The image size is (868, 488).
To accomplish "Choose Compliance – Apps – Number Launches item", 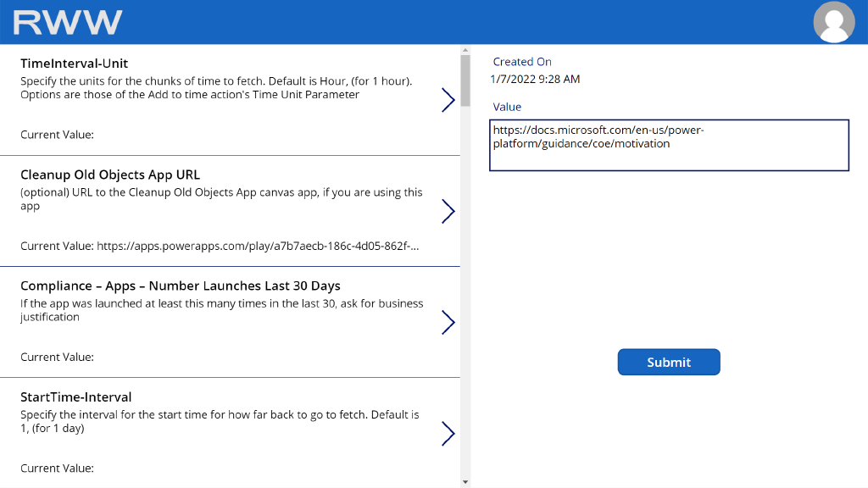I will pyautogui.click(x=181, y=286).
